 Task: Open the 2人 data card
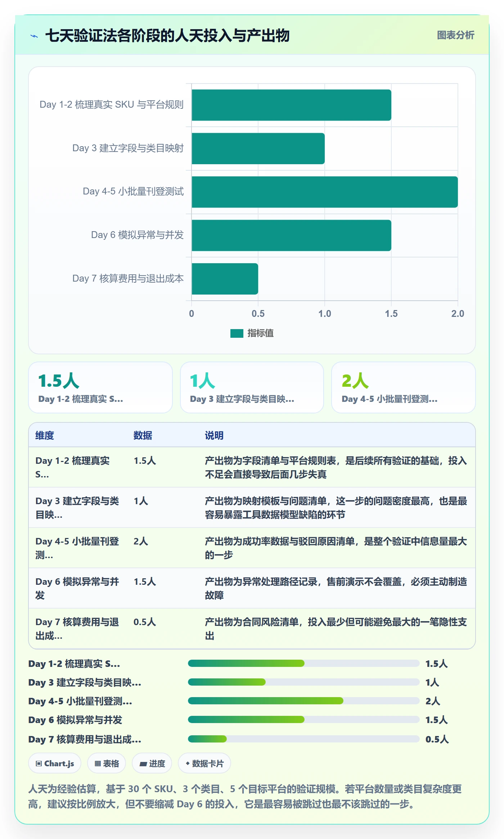click(x=404, y=387)
